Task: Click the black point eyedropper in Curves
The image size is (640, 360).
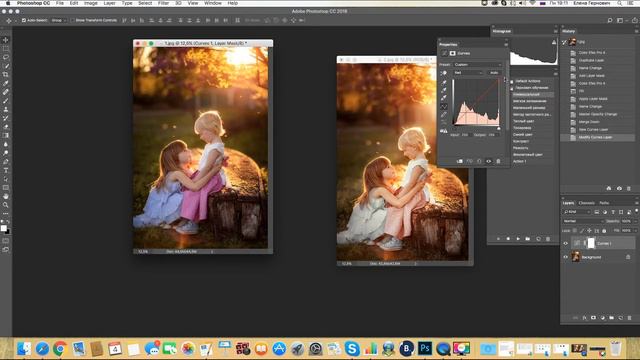Action: [444, 82]
